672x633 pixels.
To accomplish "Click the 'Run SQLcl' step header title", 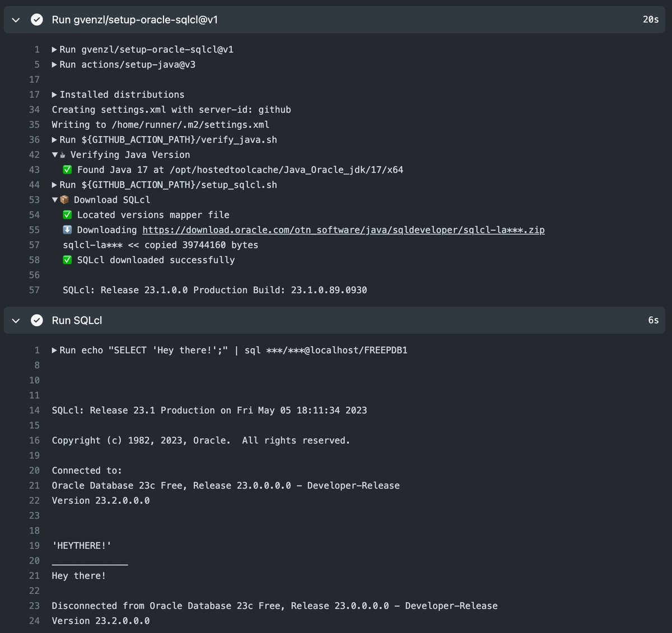I will (77, 321).
